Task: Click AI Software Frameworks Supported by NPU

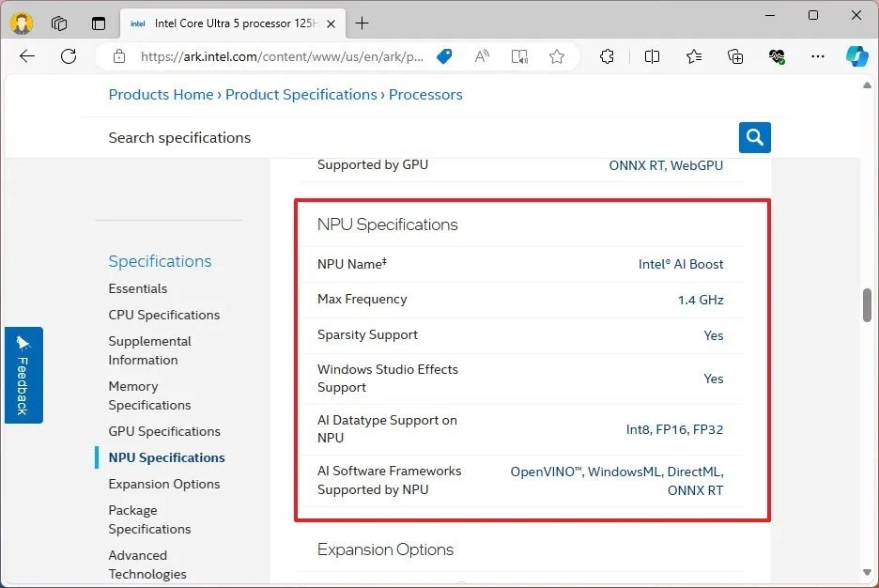Action: click(x=389, y=480)
